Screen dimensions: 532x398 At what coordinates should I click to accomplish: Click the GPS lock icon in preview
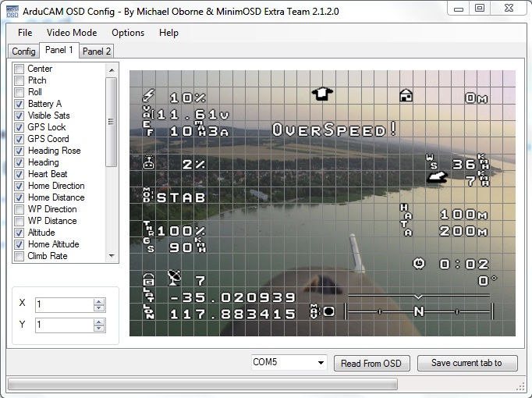(x=149, y=279)
